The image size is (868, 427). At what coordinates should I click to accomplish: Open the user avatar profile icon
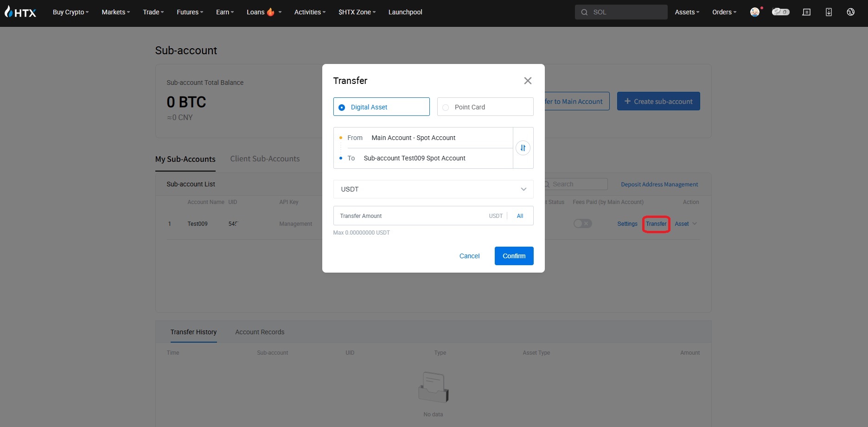tap(755, 12)
